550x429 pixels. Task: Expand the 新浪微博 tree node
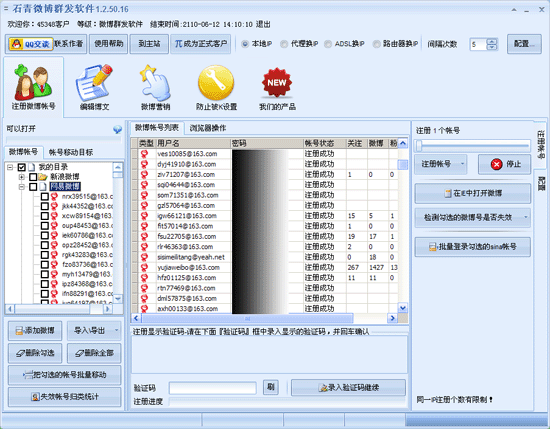21,177
